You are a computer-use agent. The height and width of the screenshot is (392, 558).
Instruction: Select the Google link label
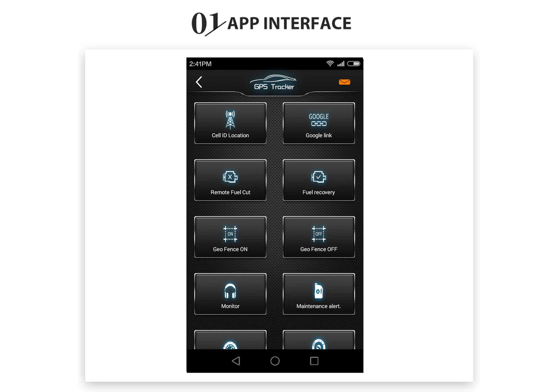pyautogui.click(x=318, y=135)
